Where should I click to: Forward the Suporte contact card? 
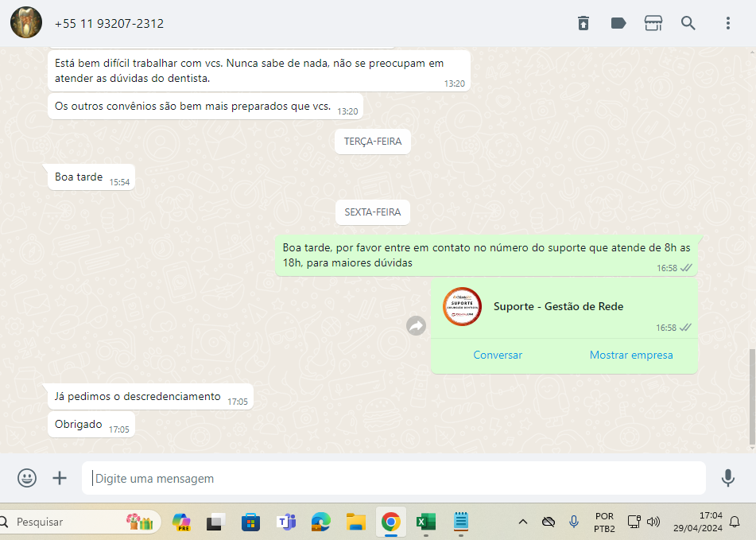click(416, 325)
